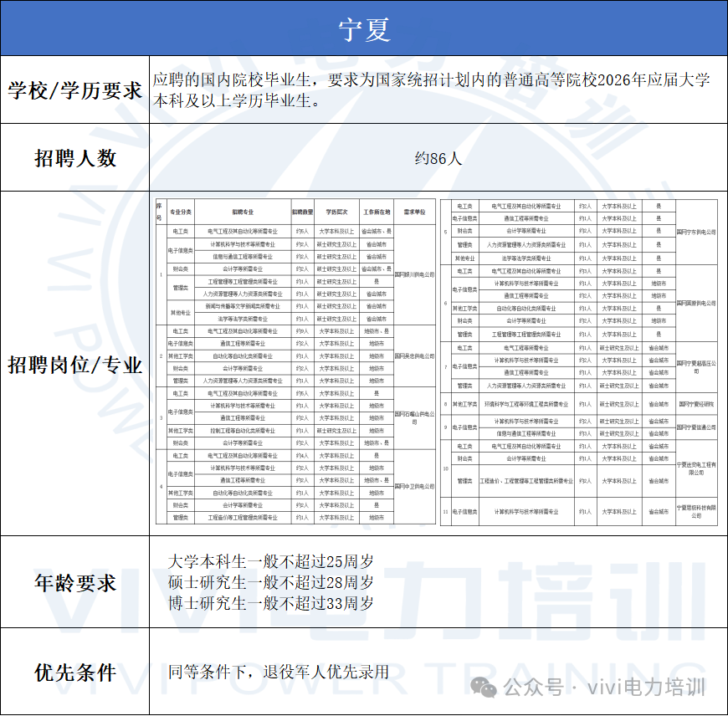Click the 学校/学历要求 row label
728x716 pixels.
click(x=75, y=90)
